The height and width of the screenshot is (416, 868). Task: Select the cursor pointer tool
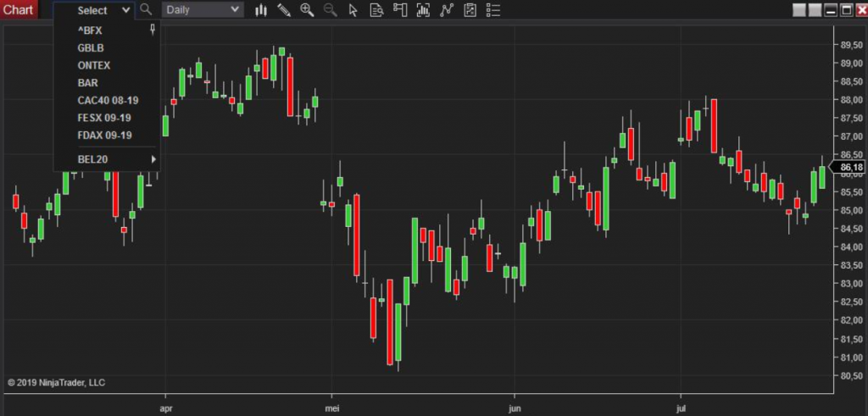(x=353, y=10)
